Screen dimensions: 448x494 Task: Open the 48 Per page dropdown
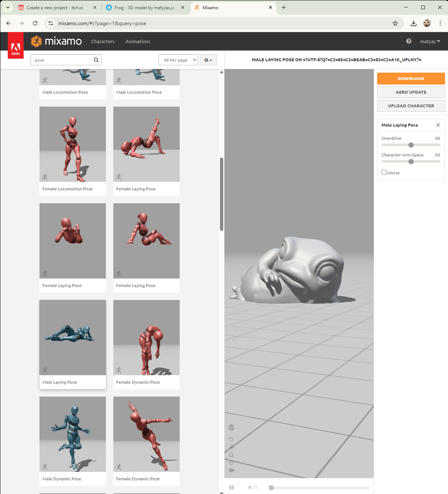point(178,60)
